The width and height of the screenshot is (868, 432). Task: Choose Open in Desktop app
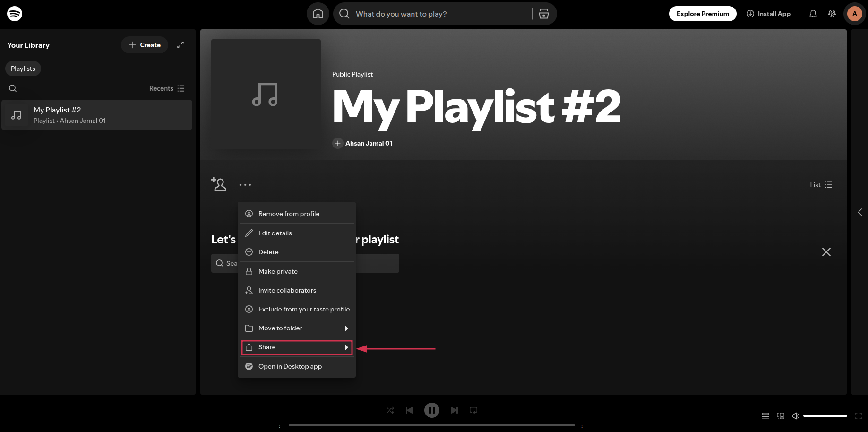click(297, 366)
